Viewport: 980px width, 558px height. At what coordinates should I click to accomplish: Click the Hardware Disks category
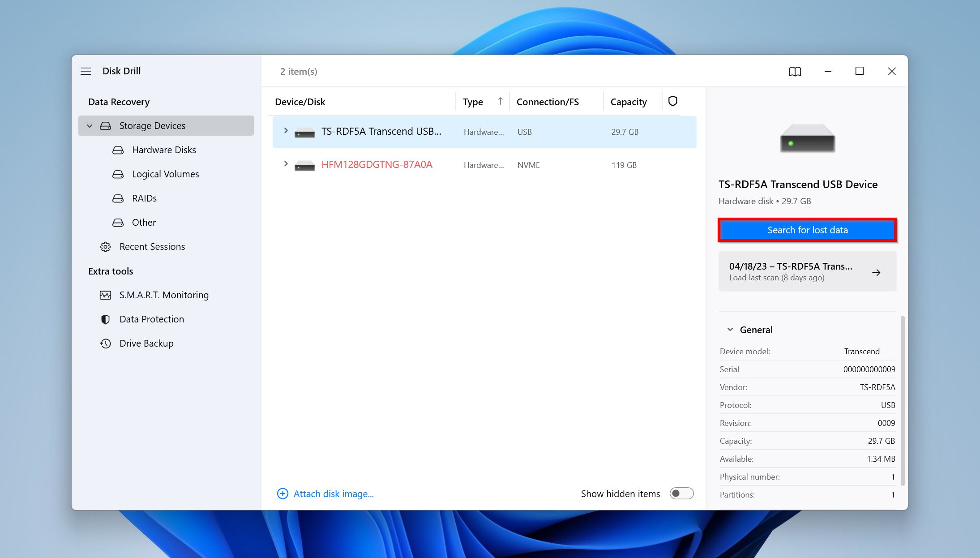pos(164,150)
